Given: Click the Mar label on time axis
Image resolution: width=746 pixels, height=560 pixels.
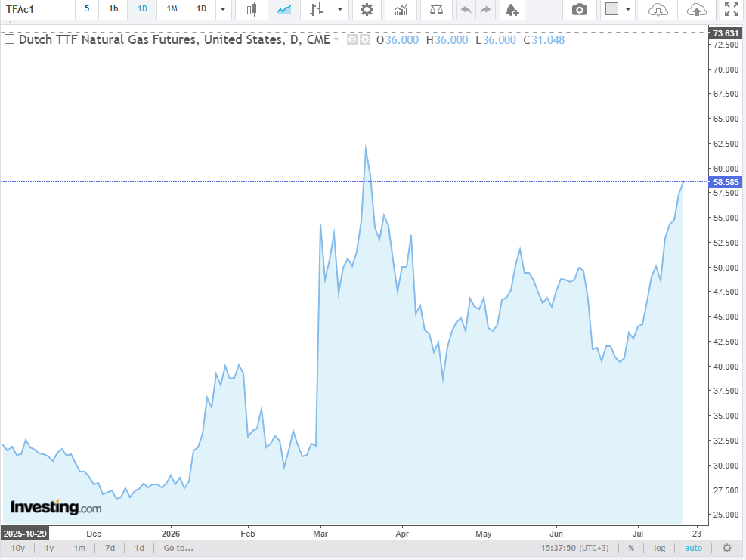Looking at the screenshot, I should tap(320, 534).
